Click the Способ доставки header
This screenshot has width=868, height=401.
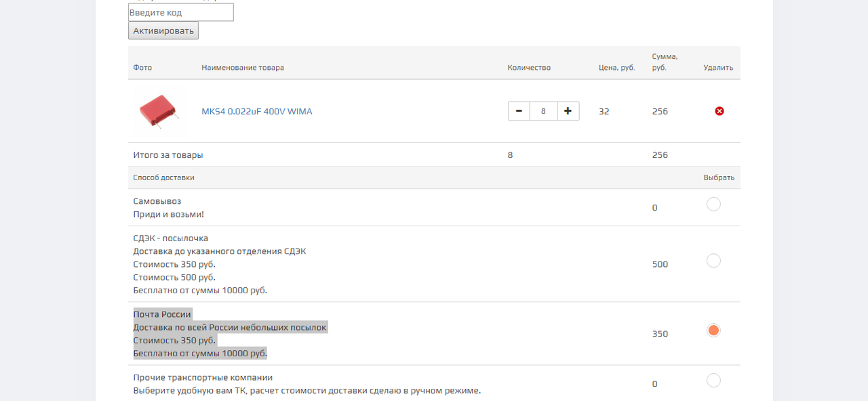163,177
